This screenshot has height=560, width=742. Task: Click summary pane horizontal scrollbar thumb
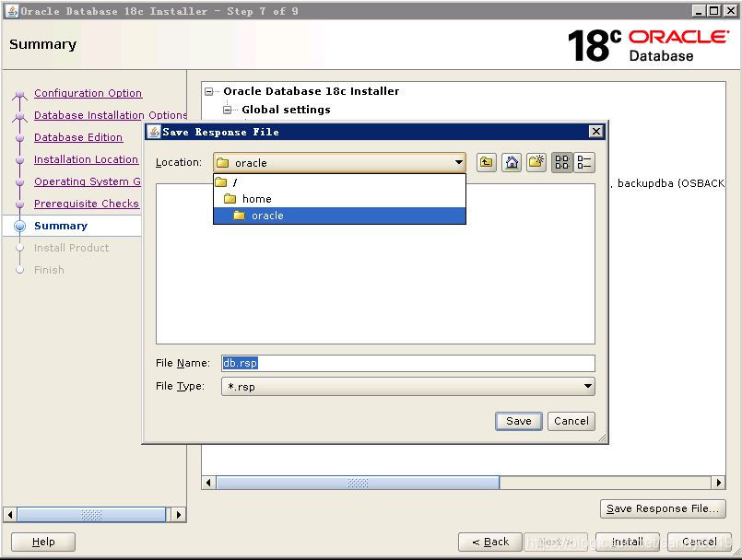coord(358,483)
